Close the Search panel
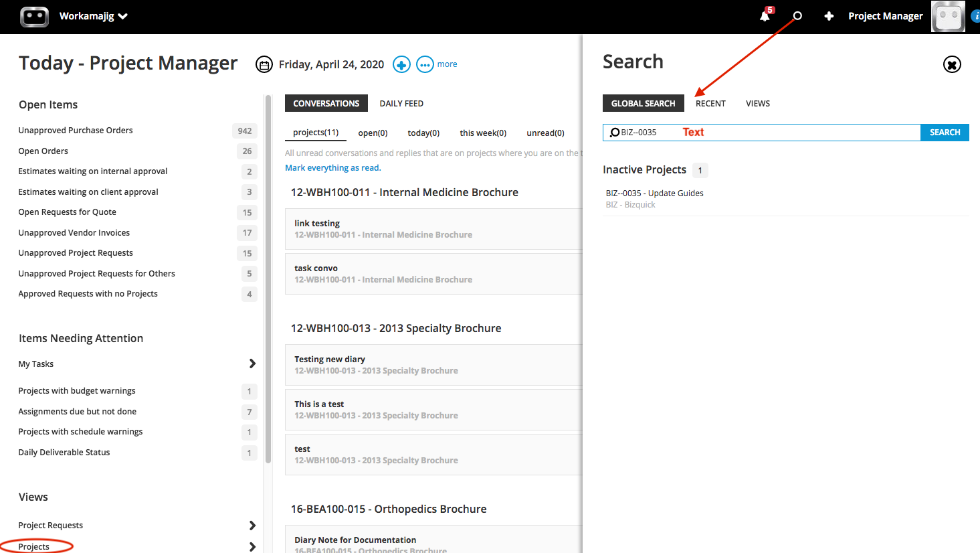The height and width of the screenshot is (553, 980). tap(952, 64)
